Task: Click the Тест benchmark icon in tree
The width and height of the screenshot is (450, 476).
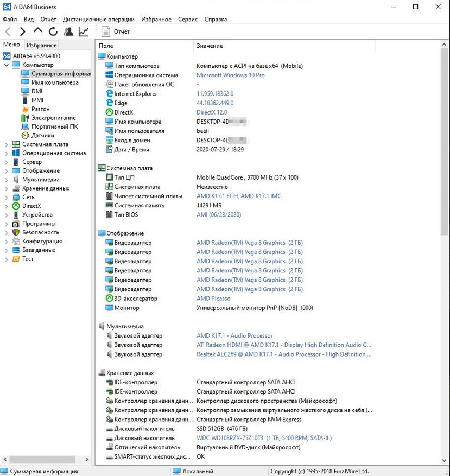Action: (16, 259)
